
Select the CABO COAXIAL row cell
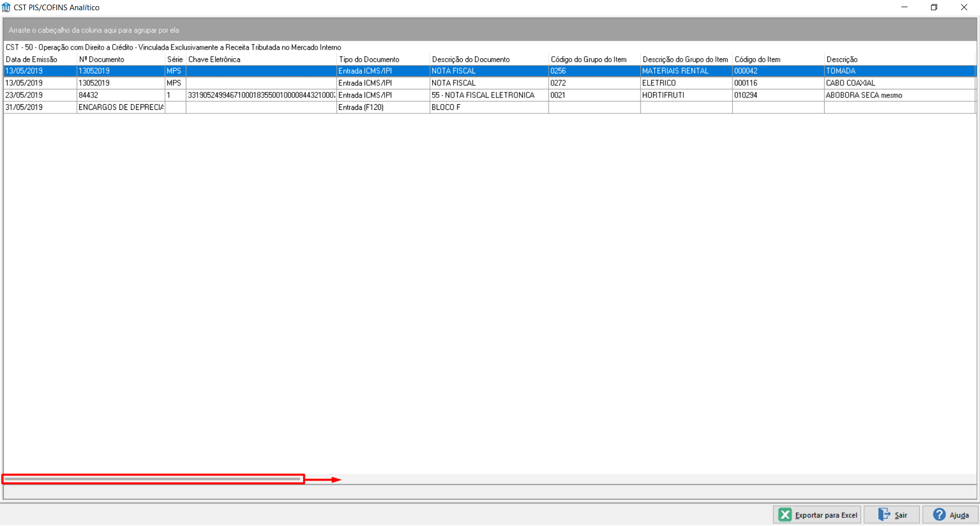(900, 83)
